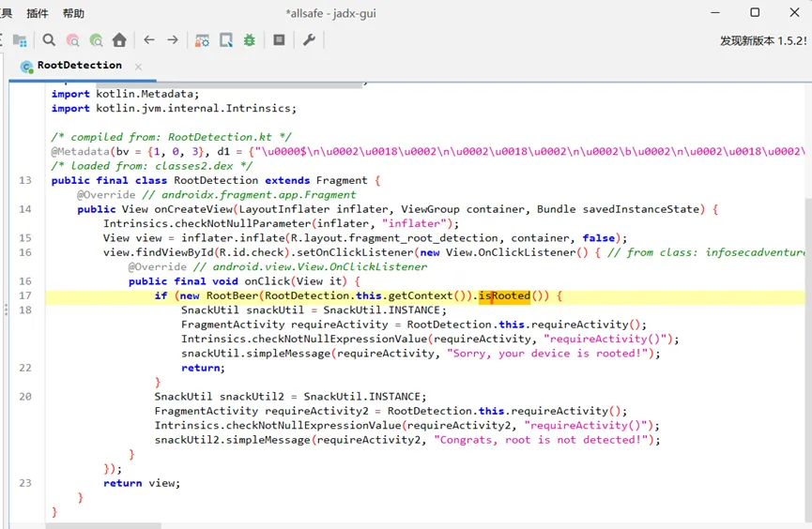This screenshot has height=529, width=812.
Task: Start debugger with green bug icon
Action: coord(250,39)
